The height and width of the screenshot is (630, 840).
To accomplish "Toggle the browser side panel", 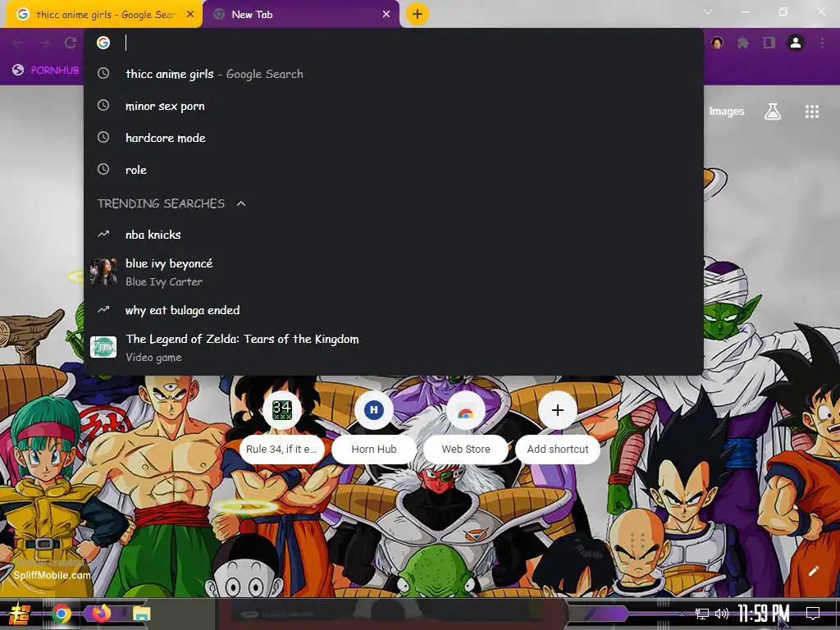I will 769,43.
